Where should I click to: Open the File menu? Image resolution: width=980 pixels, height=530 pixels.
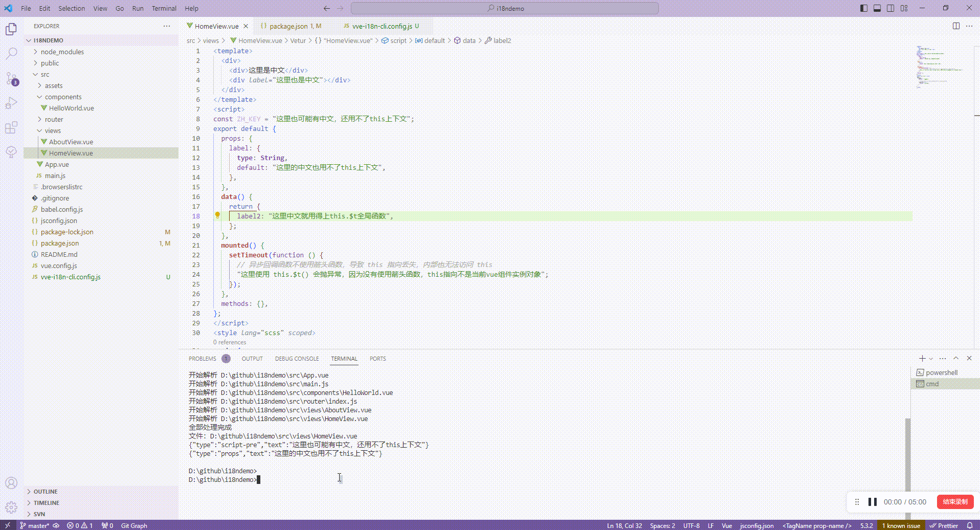pyautogui.click(x=26, y=8)
